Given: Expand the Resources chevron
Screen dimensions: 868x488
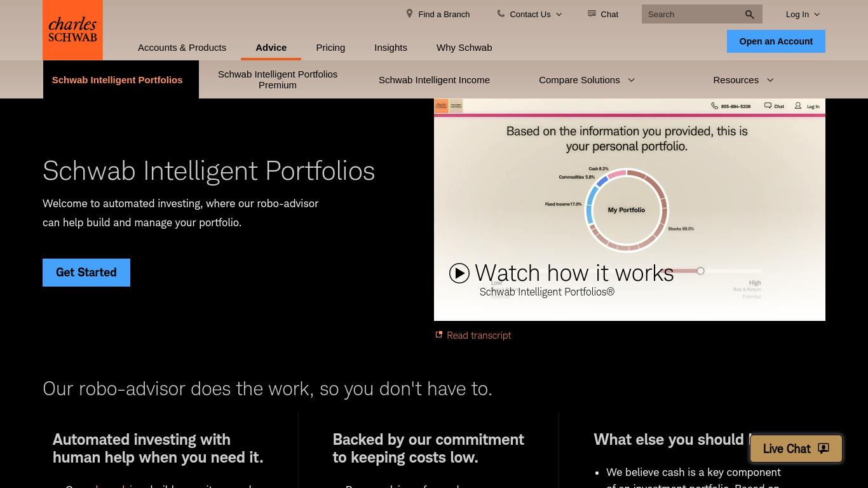Looking at the screenshot, I should point(770,80).
